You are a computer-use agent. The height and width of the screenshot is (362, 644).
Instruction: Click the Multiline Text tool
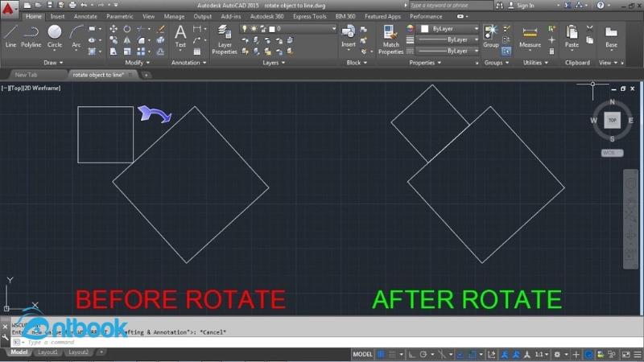(180, 36)
